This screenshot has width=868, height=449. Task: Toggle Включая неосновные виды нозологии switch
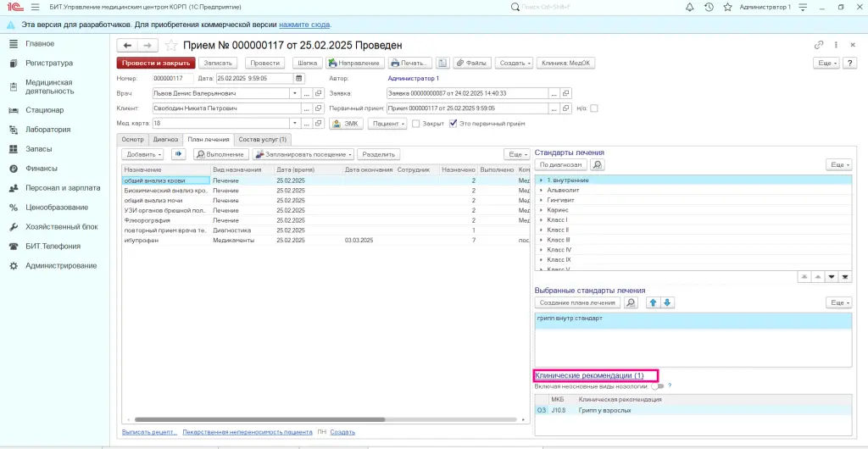click(x=657, y=385)
